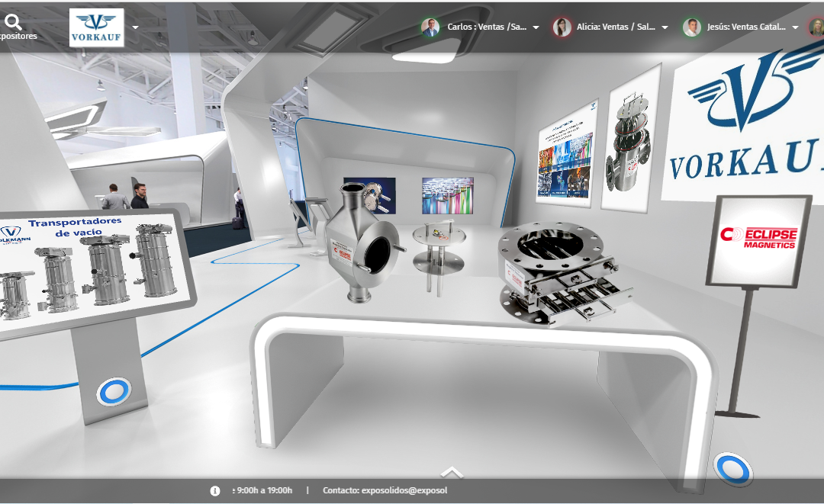Open the wall poster with colorful collage
The height and width of the screenshot is (504, 824).
click(566, 152)
